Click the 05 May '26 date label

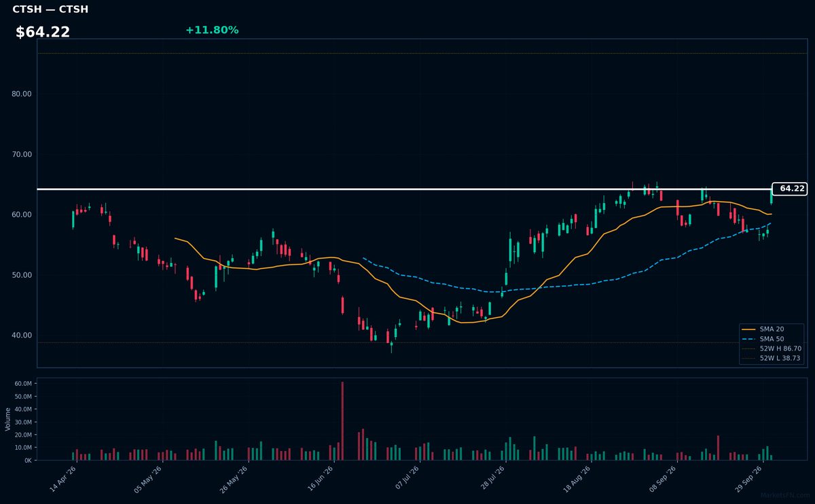(x=148, y=479)
